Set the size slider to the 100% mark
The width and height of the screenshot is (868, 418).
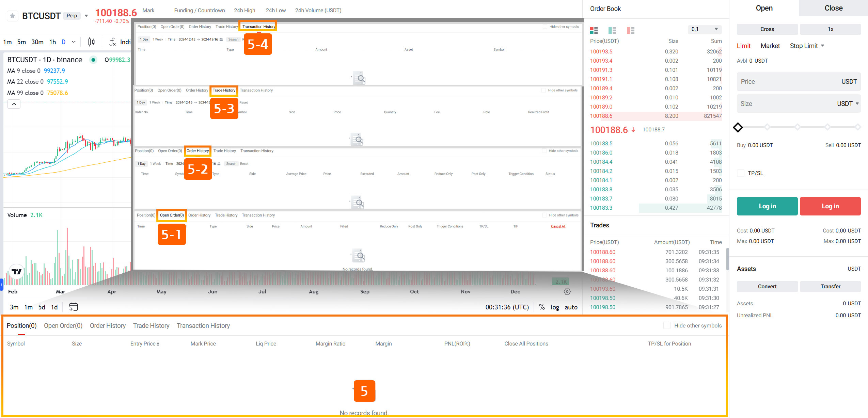[x=857, y=127]
